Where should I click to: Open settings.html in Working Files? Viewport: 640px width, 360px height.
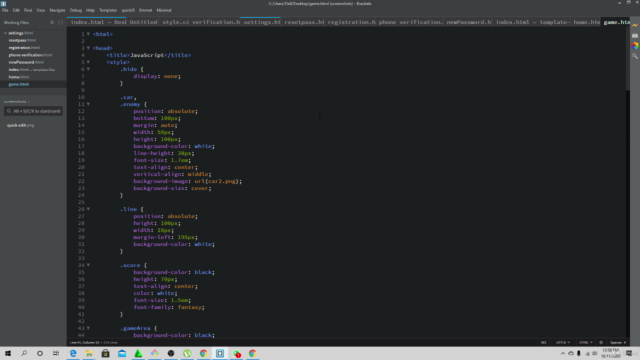click(x=20, y=33)
